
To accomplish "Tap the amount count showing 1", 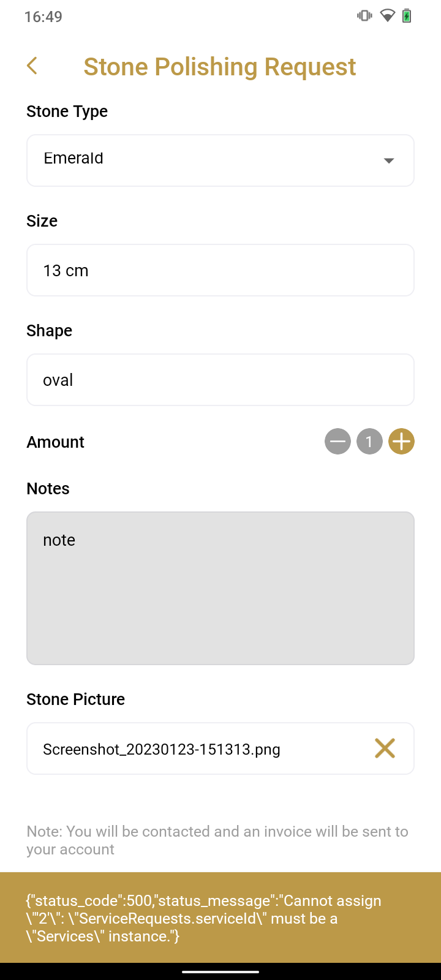I will [x=369, y=441].
